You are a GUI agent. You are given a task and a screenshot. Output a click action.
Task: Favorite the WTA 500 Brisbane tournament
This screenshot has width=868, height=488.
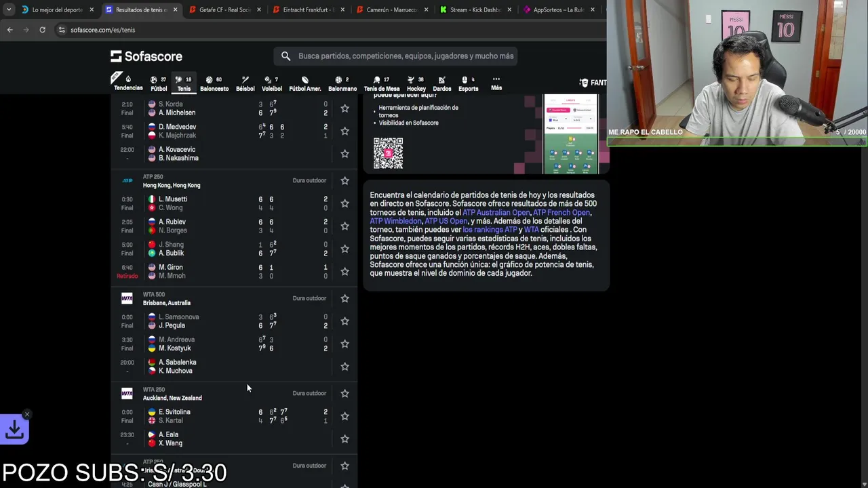click(344, 298)
